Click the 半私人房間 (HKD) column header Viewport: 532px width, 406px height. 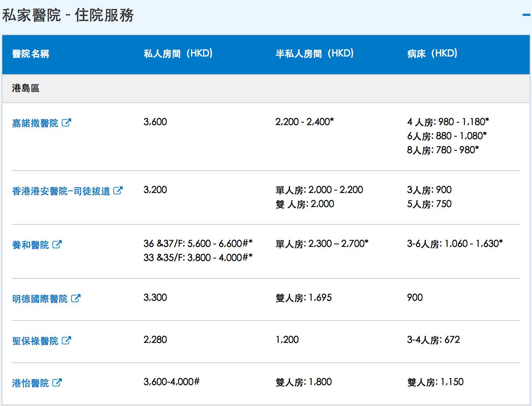click(x=314, y=53)
